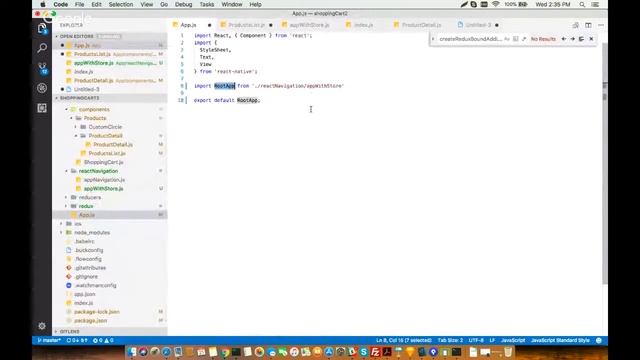Select .gitignore in the file tree
The width and height of the screenshot is (640, 360).
(86, 276)
